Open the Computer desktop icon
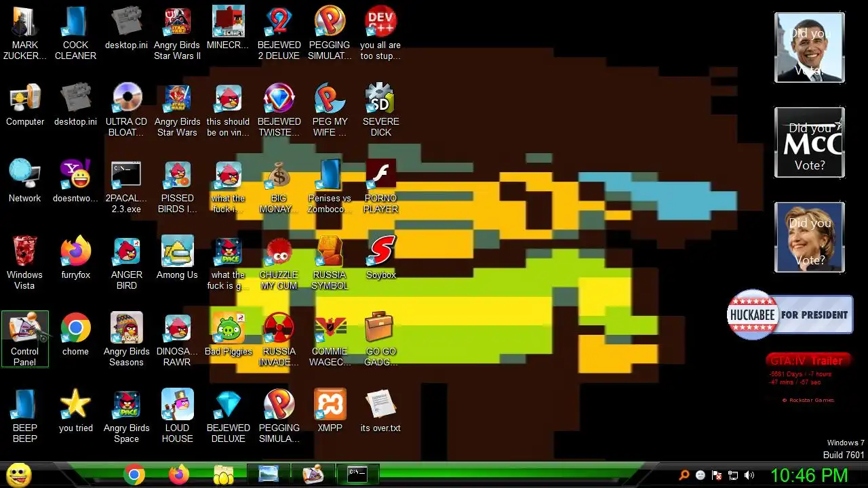 [x=25, y=105]
